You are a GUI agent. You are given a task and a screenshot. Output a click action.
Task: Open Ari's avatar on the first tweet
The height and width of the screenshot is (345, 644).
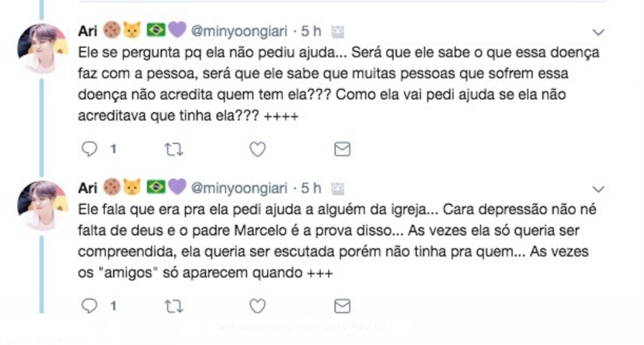click(x=42, y=49)
